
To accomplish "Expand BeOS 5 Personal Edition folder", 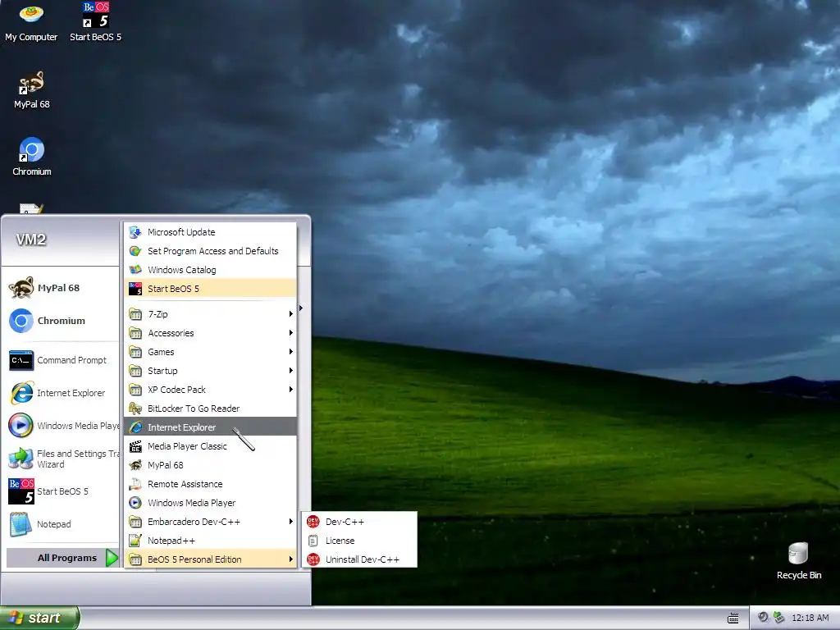I will (211, 559).
